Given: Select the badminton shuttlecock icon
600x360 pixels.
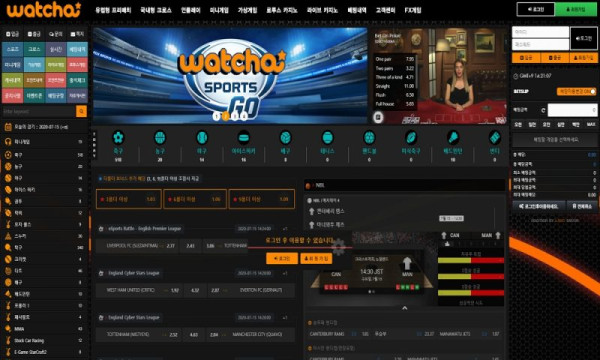Looking at the screenshot, I should 453,137.
